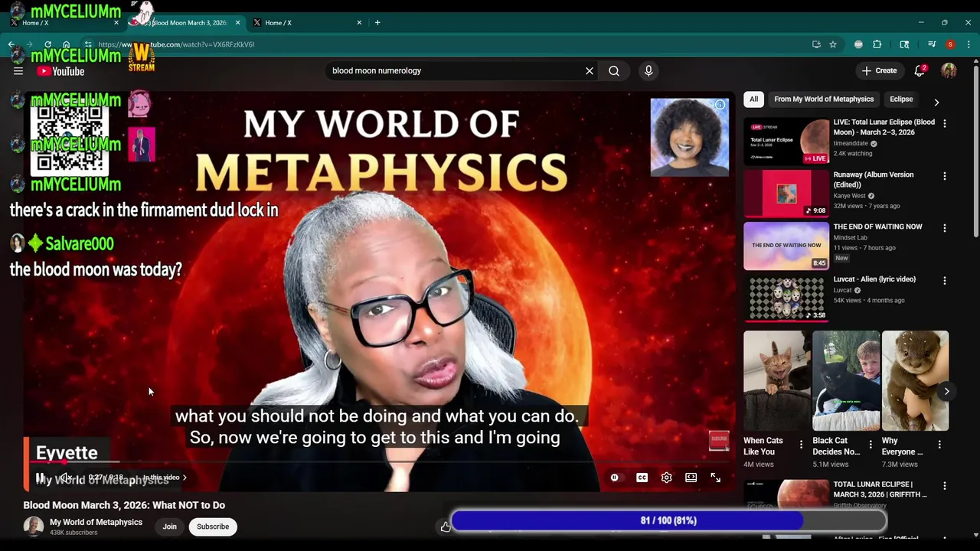
Task: Open options for the Why Everyone short
Action: (939, 444)
